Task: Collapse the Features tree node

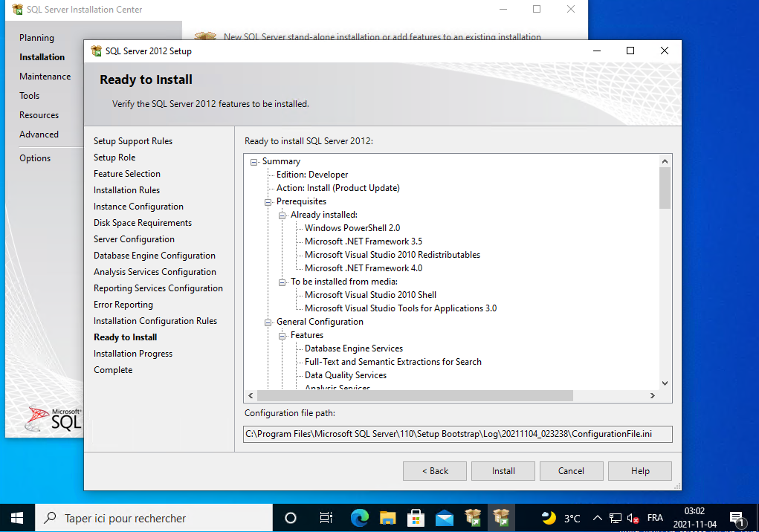Action: tap(282, 336)
